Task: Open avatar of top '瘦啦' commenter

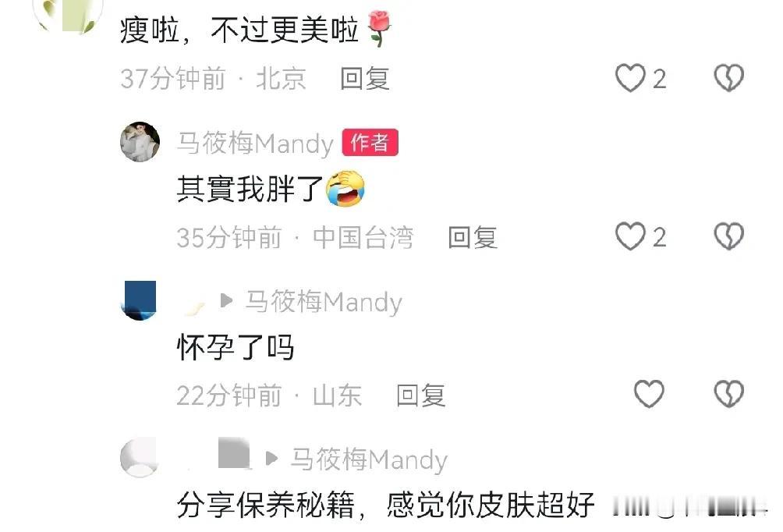Action: click(67, 14)
